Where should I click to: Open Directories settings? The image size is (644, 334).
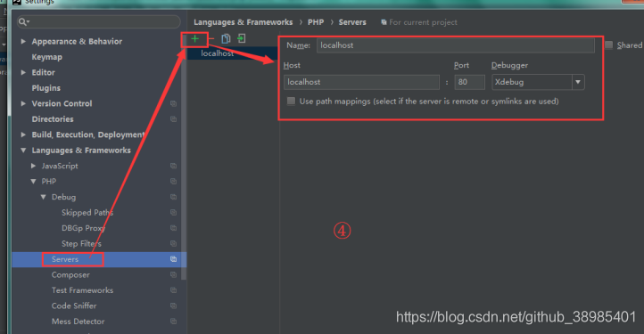pos(53,119)
